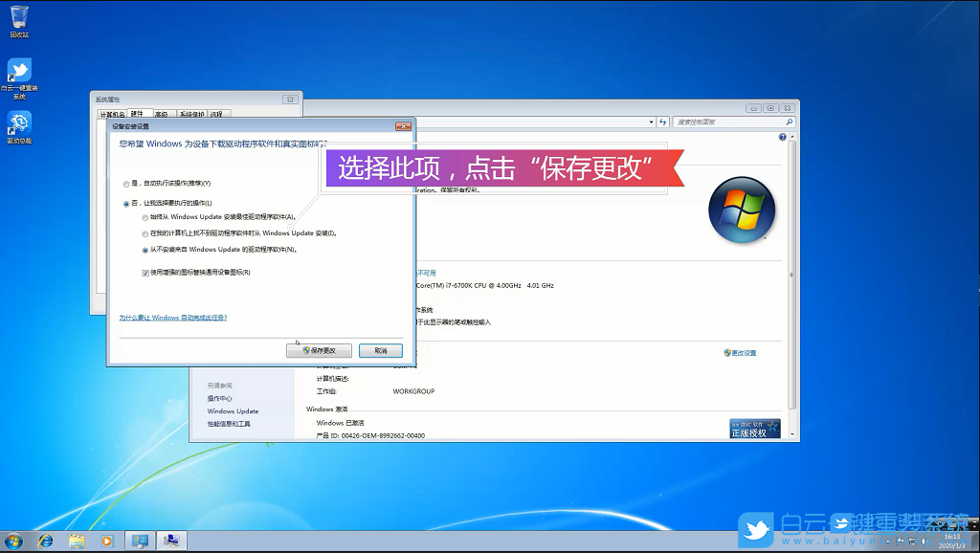Open the Recycle Bin on the desktop
This screenshot has width=980, height=553.
tap(19, 17)
